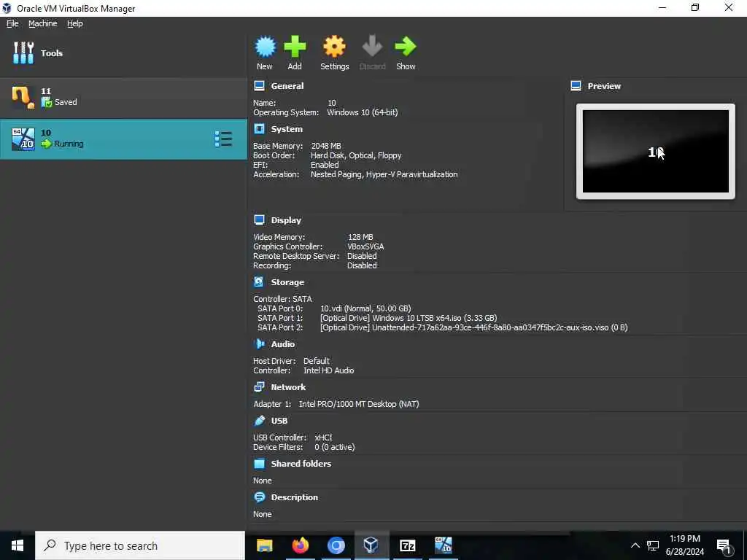Open the USB settings heading link
This screenshot has width=747, height=560.
pyautogui.click(x=279, y=421)
